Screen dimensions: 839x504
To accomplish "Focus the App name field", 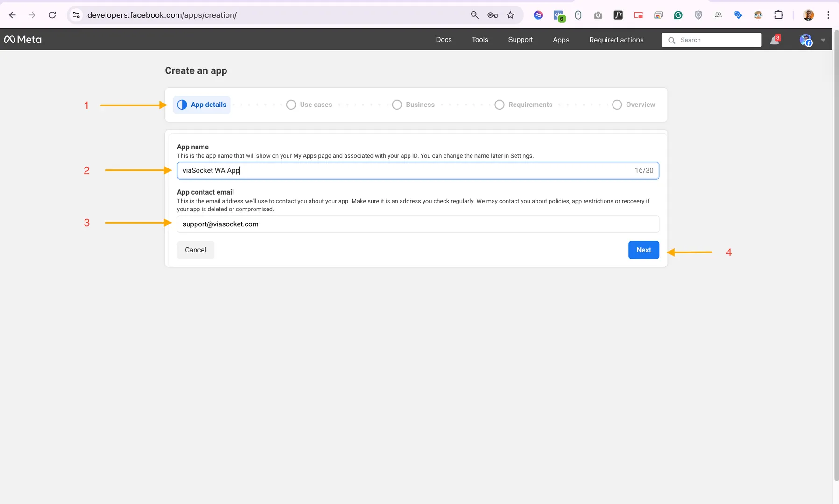I will pyautogui.click(x=418, y=171).
